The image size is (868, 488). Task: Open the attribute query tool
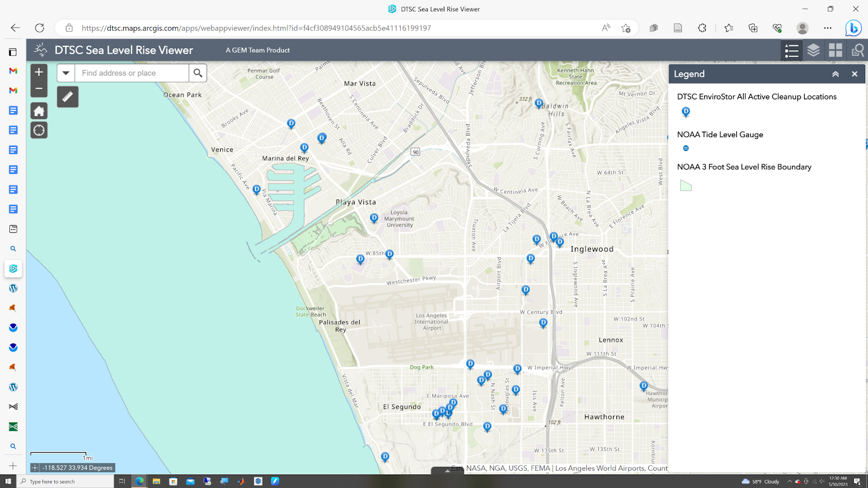[x=857, y=50]
